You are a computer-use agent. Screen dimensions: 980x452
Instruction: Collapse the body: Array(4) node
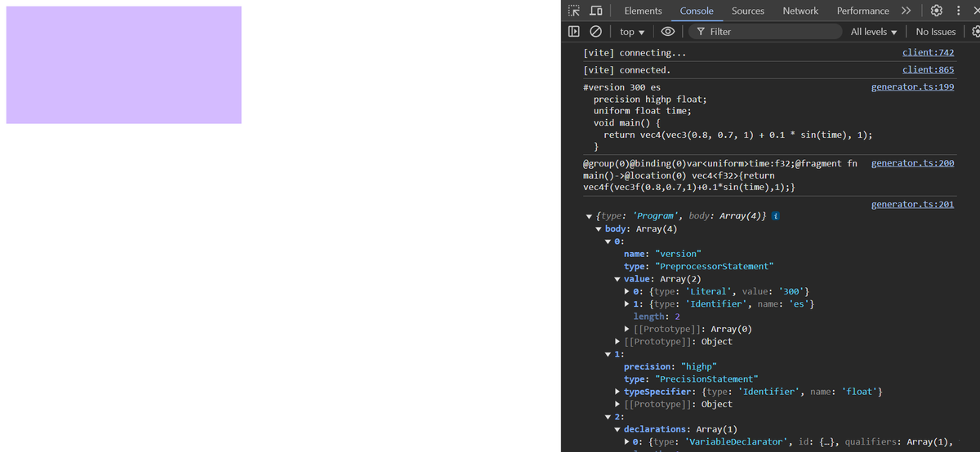click(599, 229)
